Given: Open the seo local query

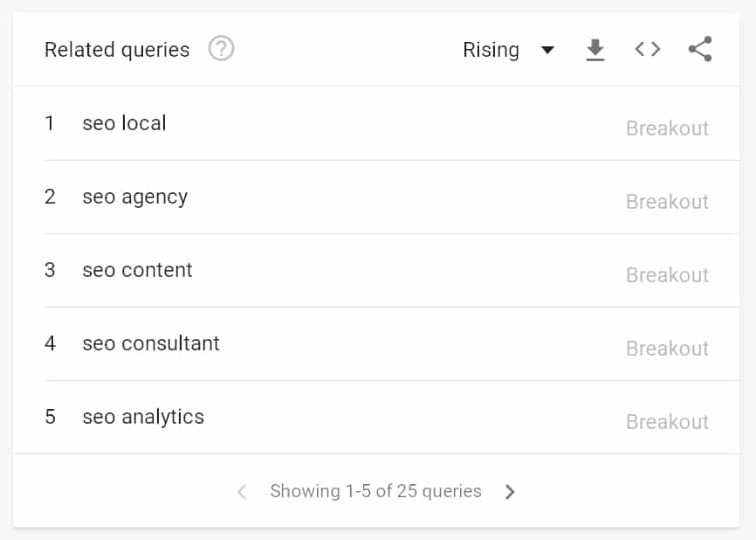Looking at the screenshot, I should (x=124, y=123).
